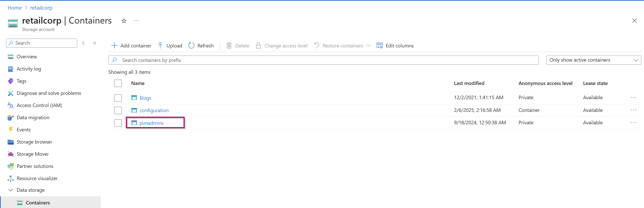The image size is (644, 208).
Task: Open more options ellipsis next to page title
Action: (136, 21)
